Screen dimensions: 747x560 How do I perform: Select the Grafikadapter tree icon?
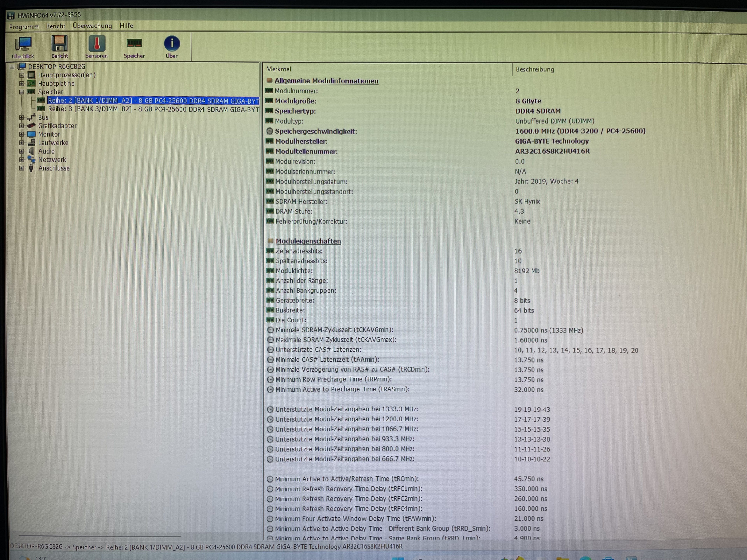[31, 126]
